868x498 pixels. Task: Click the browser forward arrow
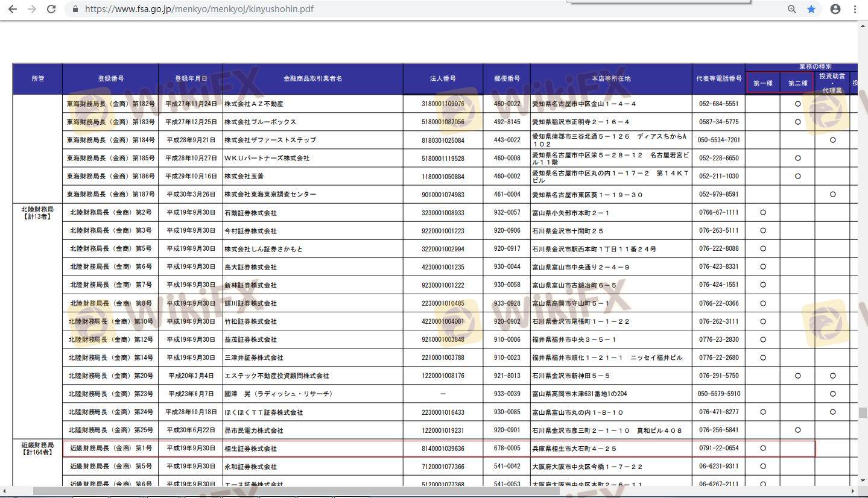coord(32,9)
